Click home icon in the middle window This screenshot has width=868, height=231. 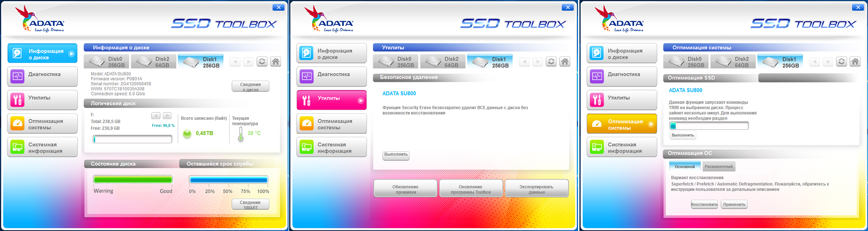[x=565, y=62]
